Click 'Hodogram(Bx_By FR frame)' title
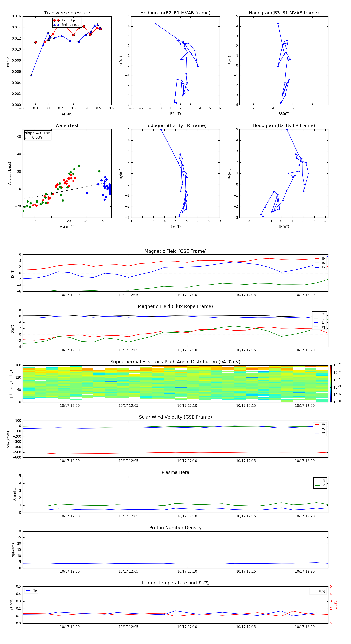Image resolution: width=351 pixels, height=644 pixels. click(284, 125)
